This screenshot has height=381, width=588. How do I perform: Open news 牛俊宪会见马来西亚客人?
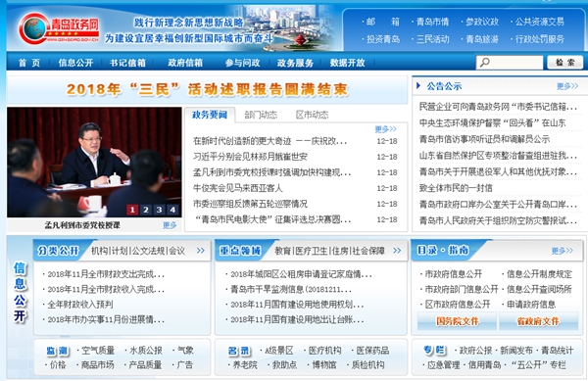point(238,188)
